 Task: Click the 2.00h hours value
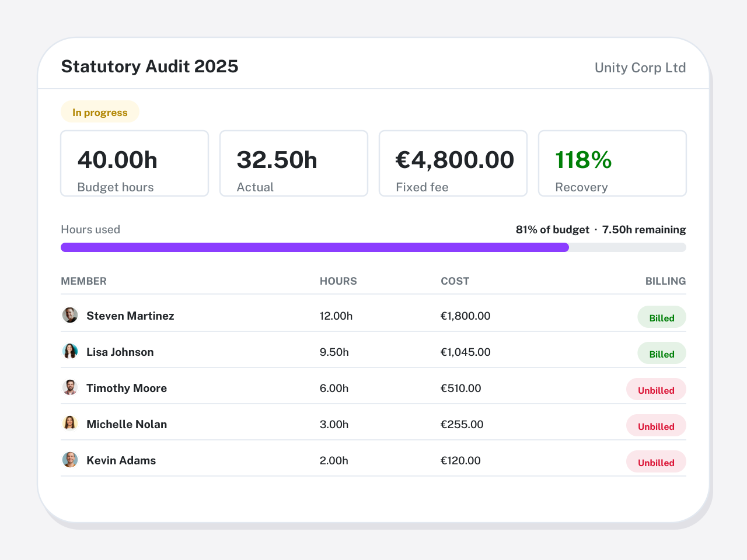[x=334, y=460]
